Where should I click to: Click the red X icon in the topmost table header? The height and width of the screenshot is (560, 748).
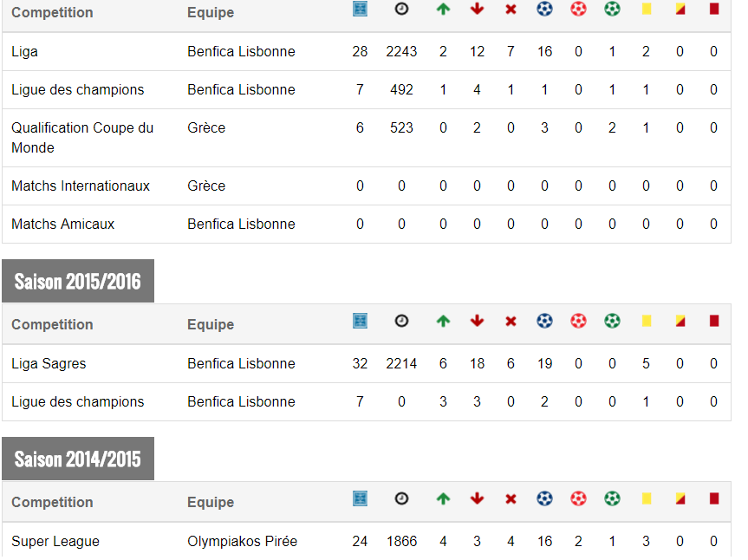click(511, 10)
